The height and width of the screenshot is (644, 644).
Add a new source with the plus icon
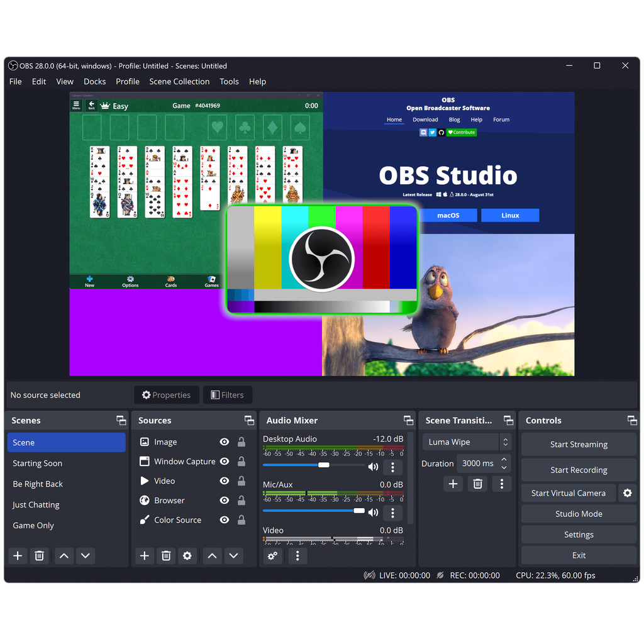coord(145,556)
